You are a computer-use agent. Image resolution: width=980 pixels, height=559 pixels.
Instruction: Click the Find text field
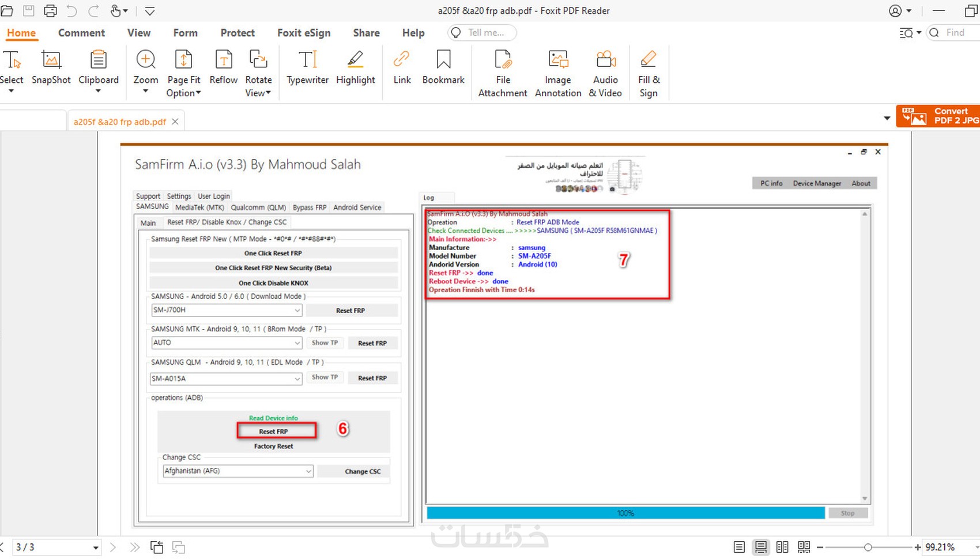tap(955, 33)
